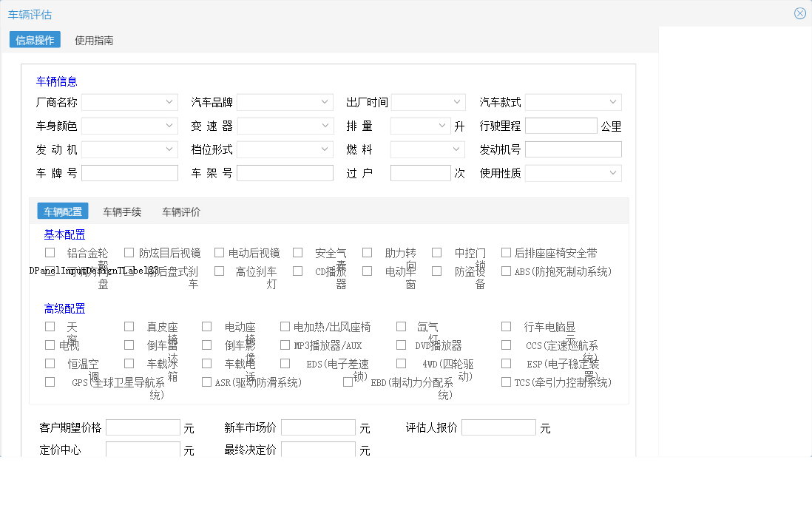The height and width of the screenshot is (508, 812).
Task: 勾选安全气囊复选框
Action: click(x=297, y=251)
